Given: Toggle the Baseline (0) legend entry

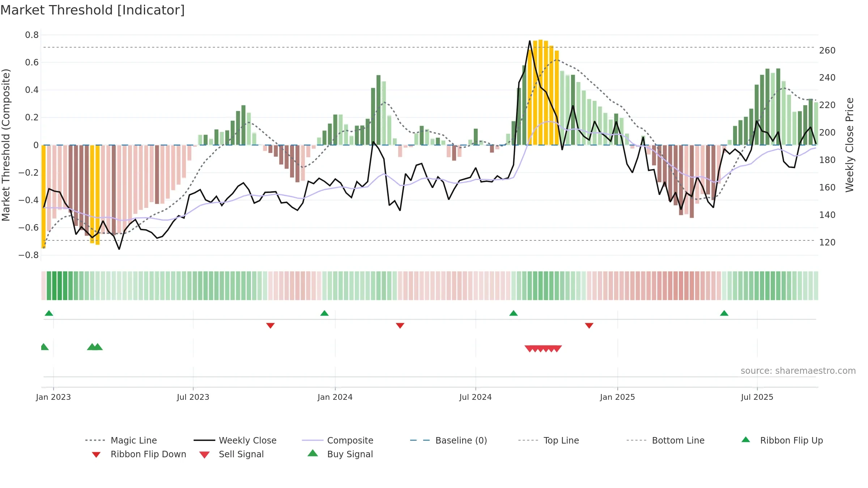Looking at the screenshot, I should tap(448, 440).
